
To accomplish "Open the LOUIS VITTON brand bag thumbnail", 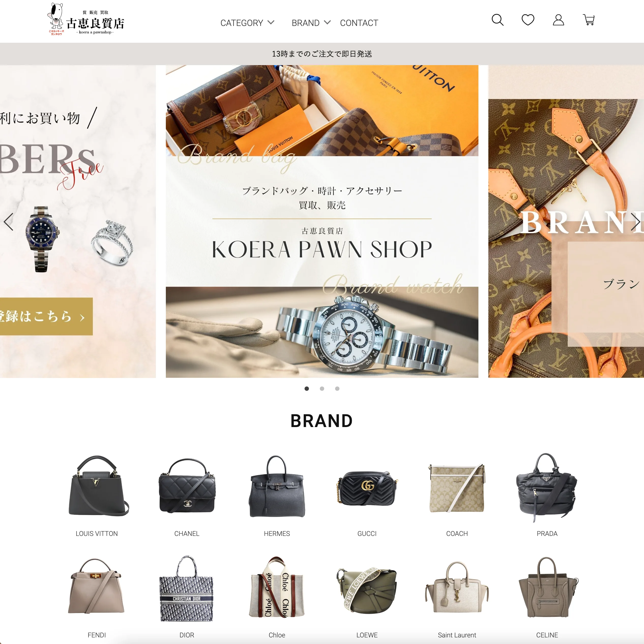I will coord(97,486).
